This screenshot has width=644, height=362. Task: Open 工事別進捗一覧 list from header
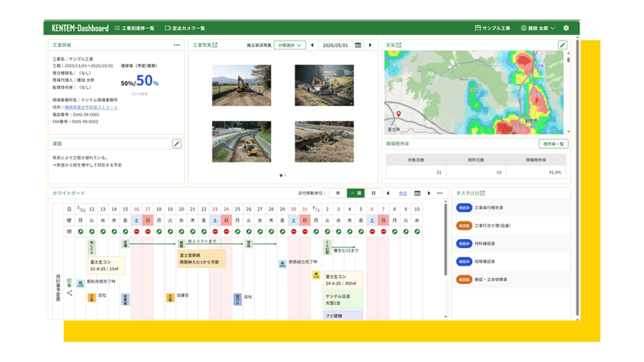click(x=135, y=28)
